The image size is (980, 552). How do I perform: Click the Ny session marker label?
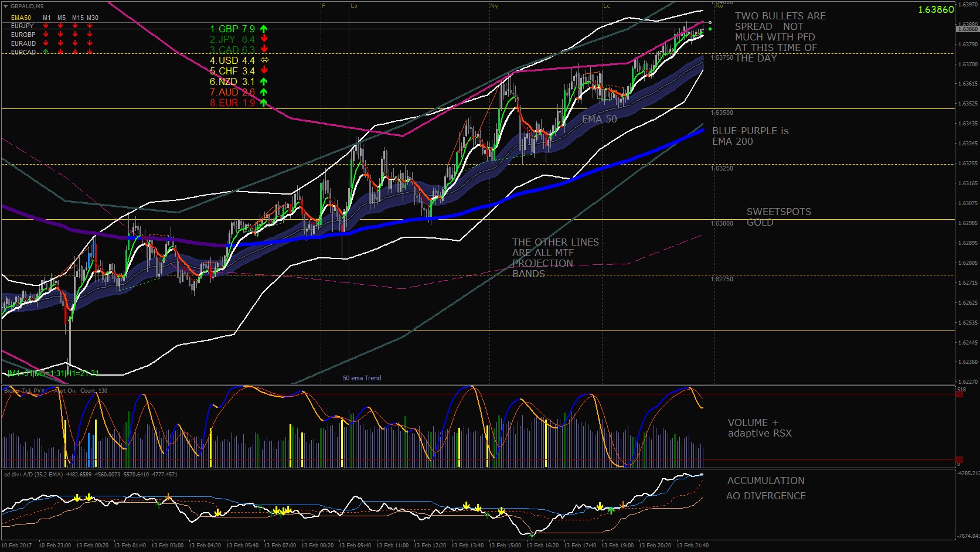[x=494, y=6]
